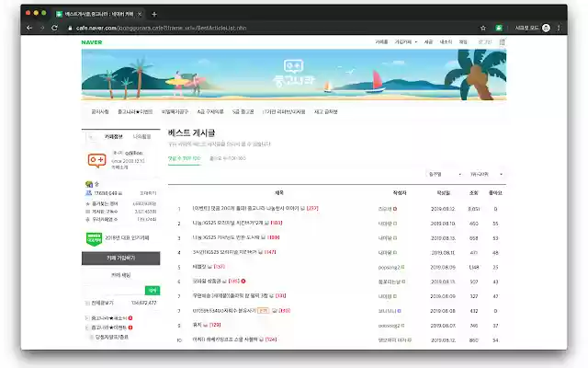Close the Naver cafe browser tab

[x=140, y=15]
